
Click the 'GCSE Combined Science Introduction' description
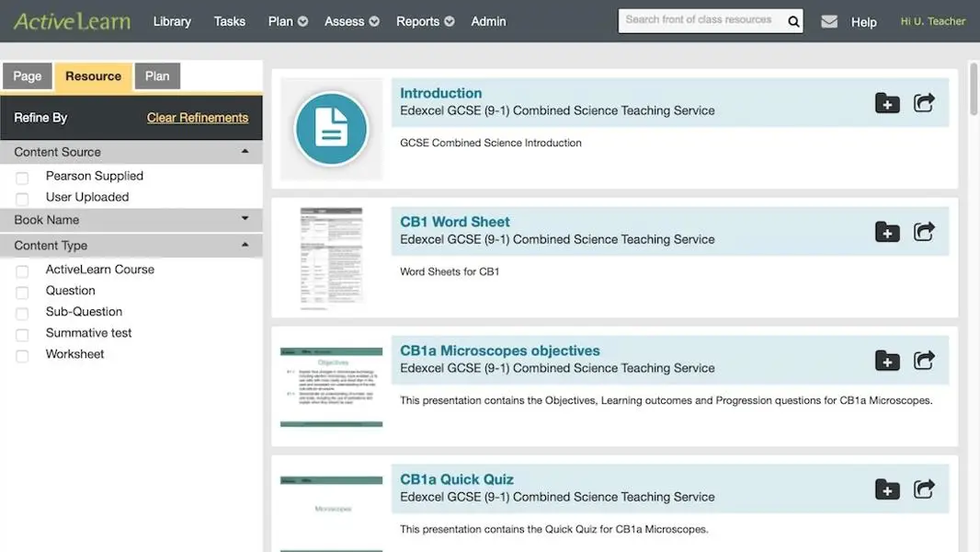coord(491,144)
